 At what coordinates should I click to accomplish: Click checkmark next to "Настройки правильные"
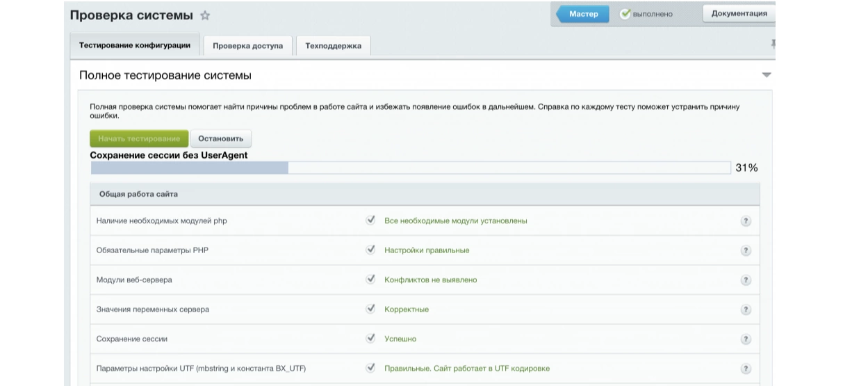(x=370, y=250)
